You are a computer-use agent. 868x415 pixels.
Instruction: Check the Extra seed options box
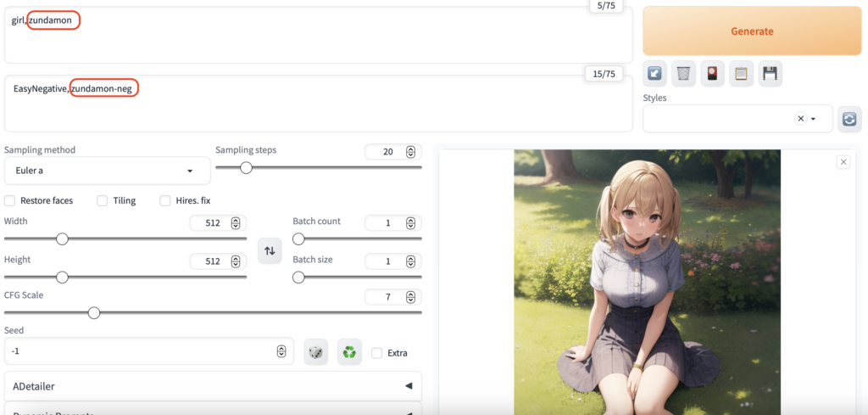click(376, 353)
